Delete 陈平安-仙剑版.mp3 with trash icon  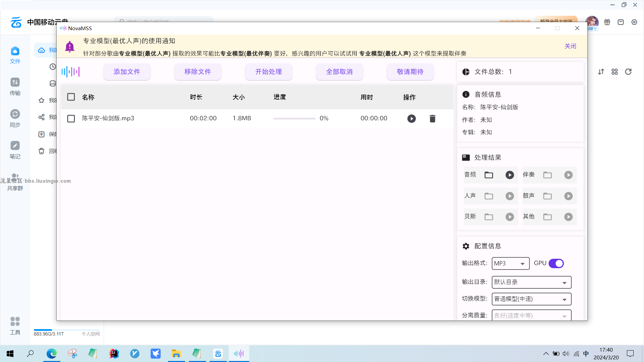[x=432, y=119]
